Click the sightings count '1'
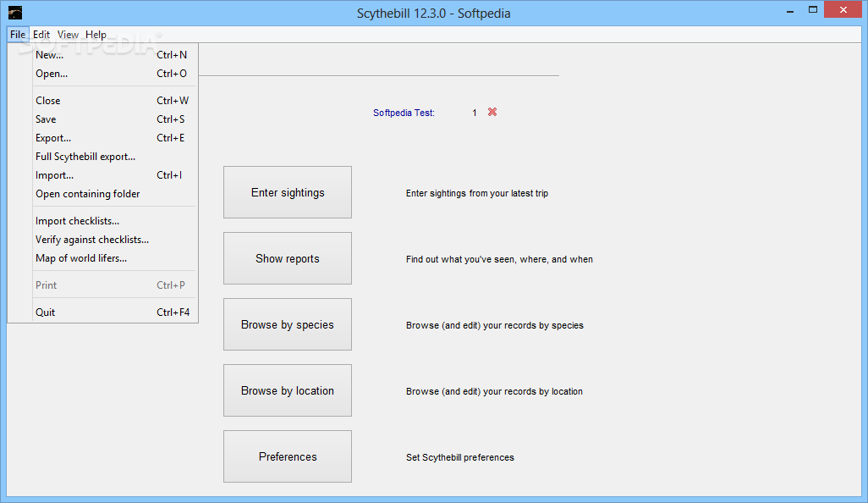Image resolution: width=868 pixels, height=503 pixels. click(475, 113)
